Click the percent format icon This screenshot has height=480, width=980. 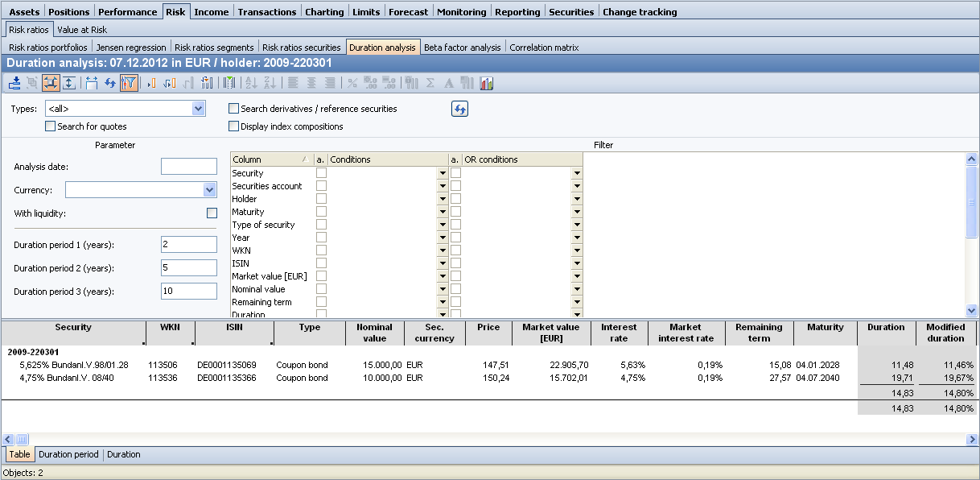pyautogui.click(x=352, y=83)
